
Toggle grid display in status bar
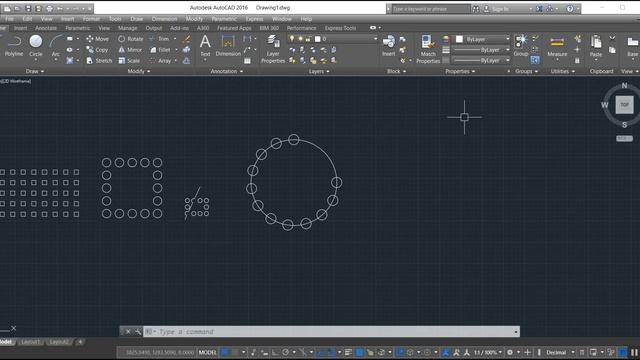[x=225, y=352]
